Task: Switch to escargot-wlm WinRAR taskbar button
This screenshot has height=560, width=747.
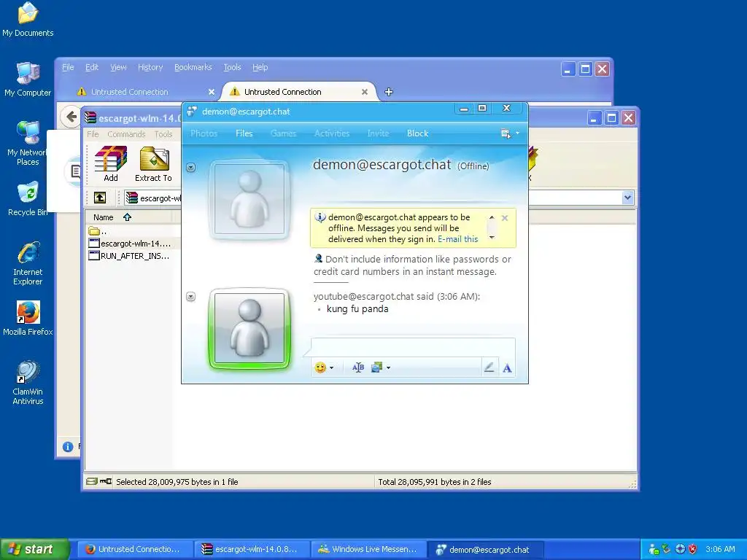Action: click(x=252, y=549)
